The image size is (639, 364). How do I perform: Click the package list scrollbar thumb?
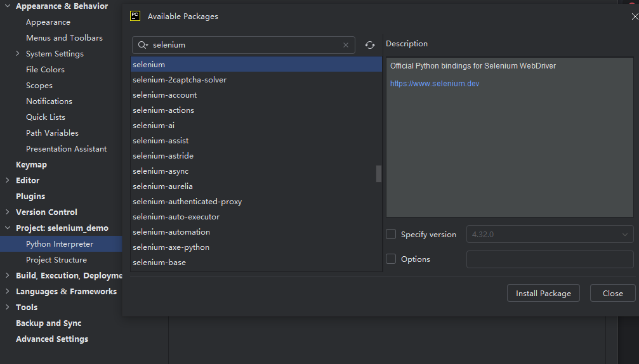pos(379,174)
